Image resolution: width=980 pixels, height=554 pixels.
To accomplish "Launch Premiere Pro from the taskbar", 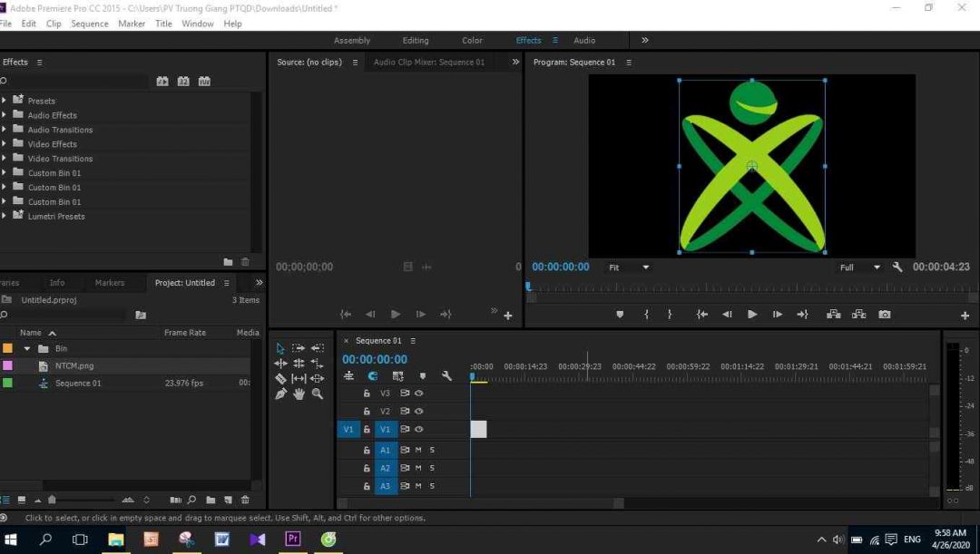I will point(292,539).
